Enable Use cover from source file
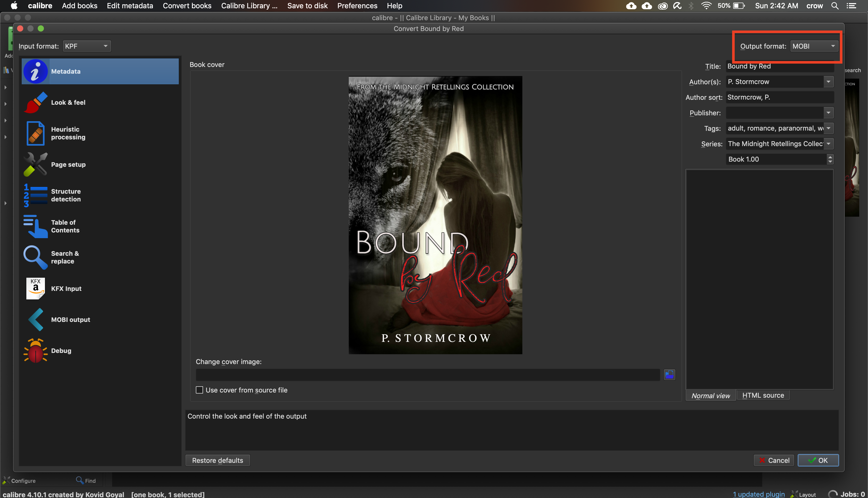 [200, 390]
